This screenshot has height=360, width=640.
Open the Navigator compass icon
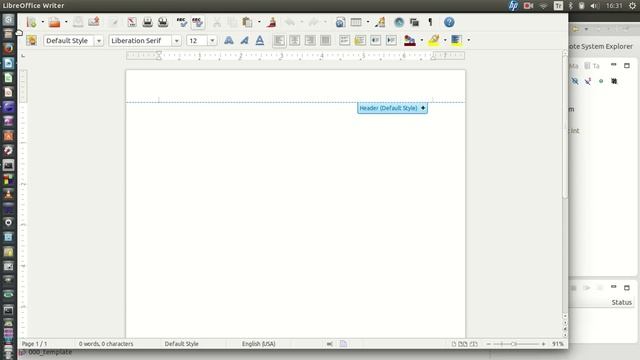click(x=399, y=22)
